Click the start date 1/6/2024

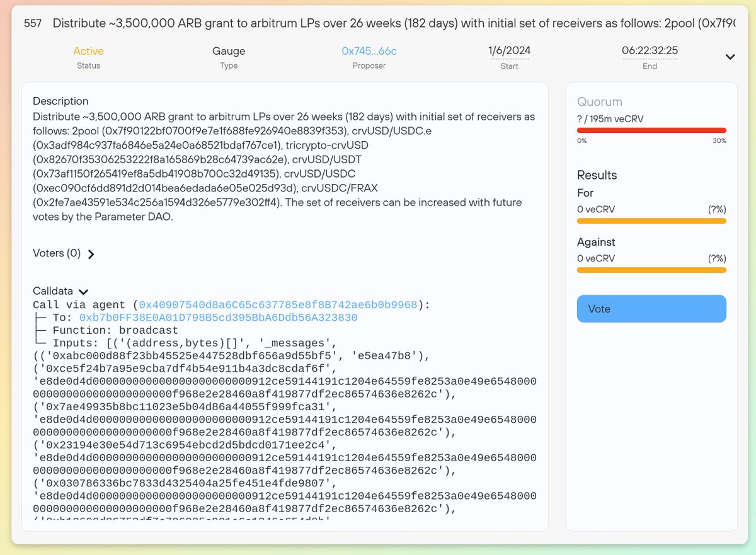[509, 51]
